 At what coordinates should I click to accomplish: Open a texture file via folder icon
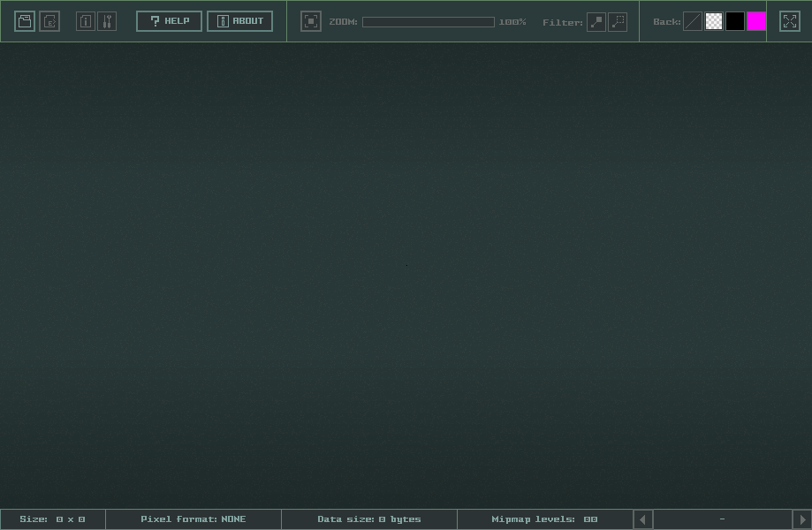pyautogui.click(x=25, y=21)
